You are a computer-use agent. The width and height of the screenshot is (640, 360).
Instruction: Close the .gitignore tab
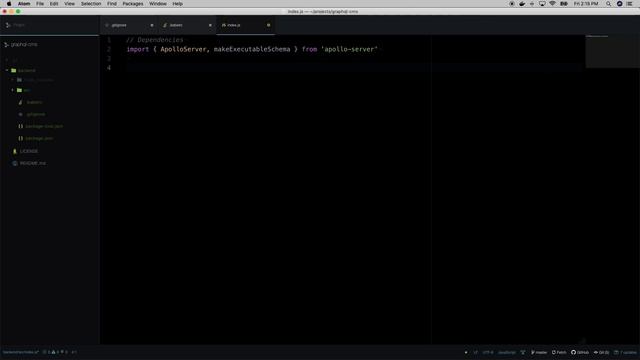click(x=152, y=25)
